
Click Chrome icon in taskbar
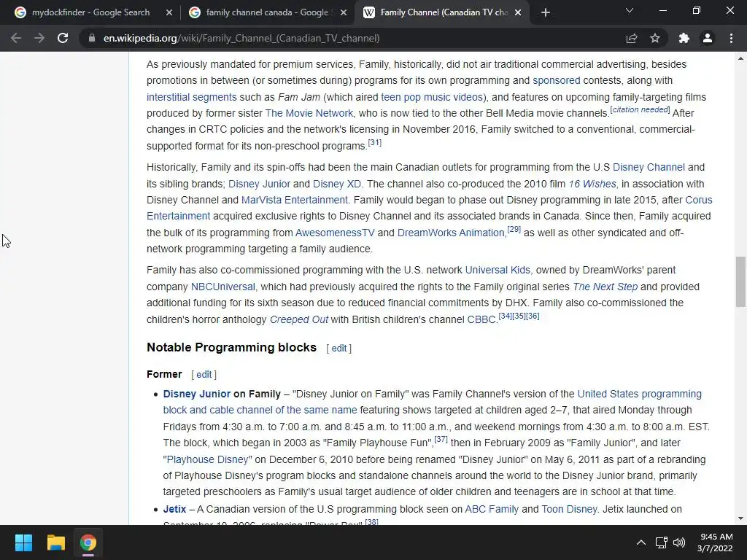click(88, 542)
